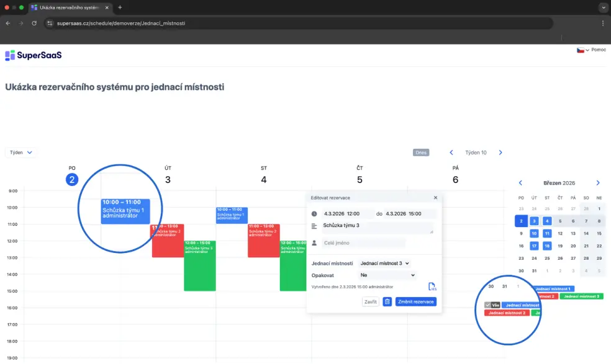This screenshot has height=364, width=611.
Task: Open the Pomoc help link
Action: click(599, 50)
